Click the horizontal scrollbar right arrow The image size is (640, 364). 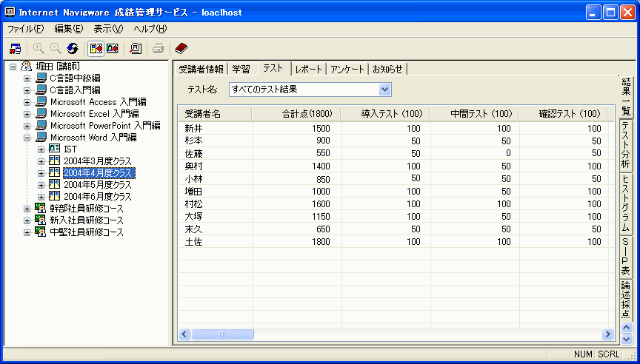[607, 334]
